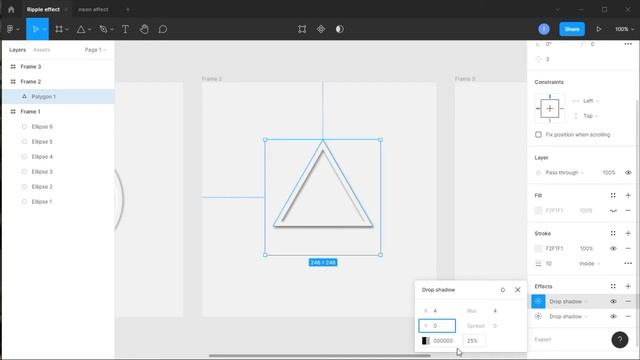Toggle stroke visibility eye

(613, 248)
